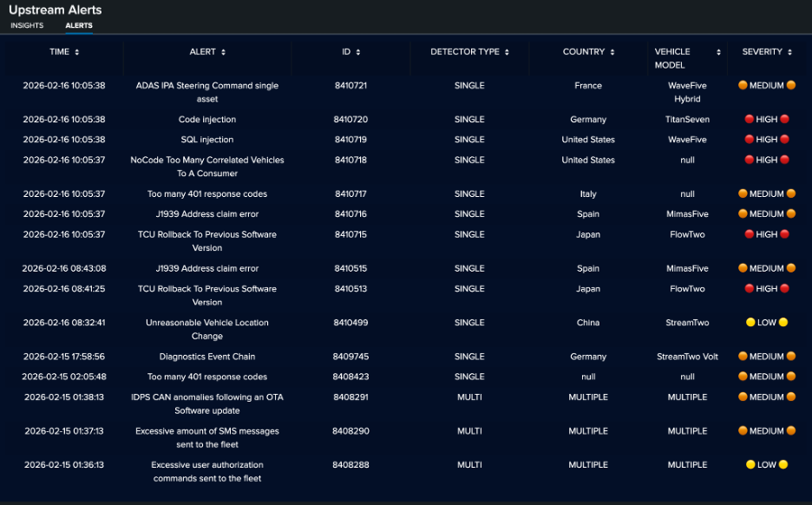
Task: Click the DETECTOR TYPE sort arrows
Action: 507,52
